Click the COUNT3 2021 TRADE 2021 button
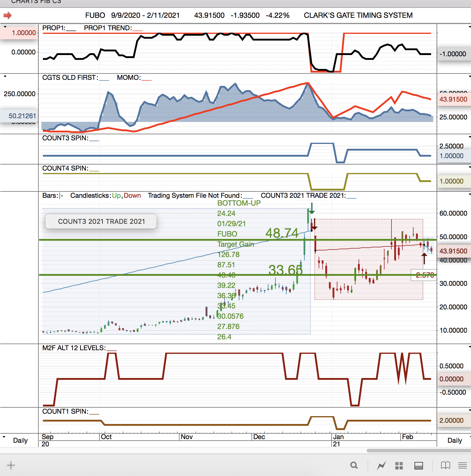This screenshot has width=471, height=476. tap(101, 221)
